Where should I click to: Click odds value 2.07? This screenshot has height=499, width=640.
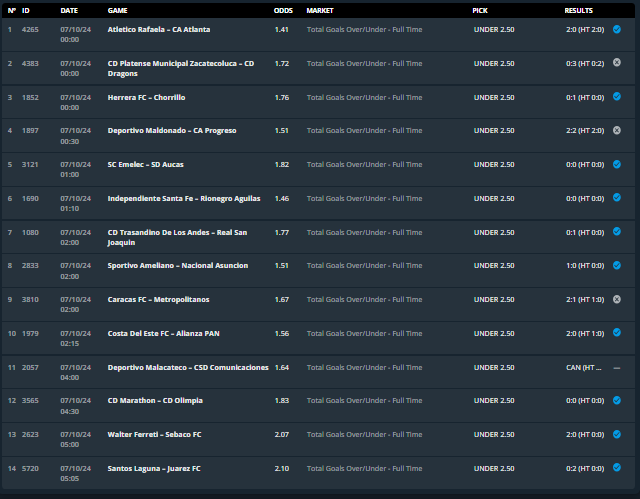(x=282, y=435)
